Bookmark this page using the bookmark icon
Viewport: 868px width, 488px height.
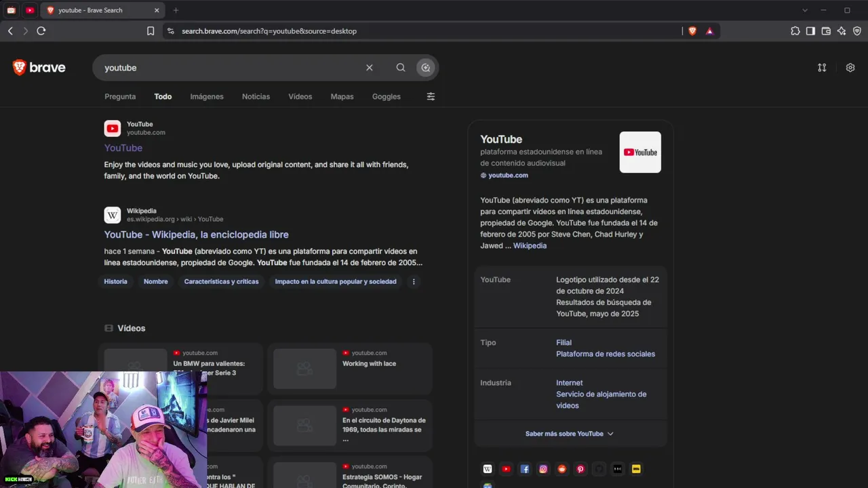tap(151, 30)
